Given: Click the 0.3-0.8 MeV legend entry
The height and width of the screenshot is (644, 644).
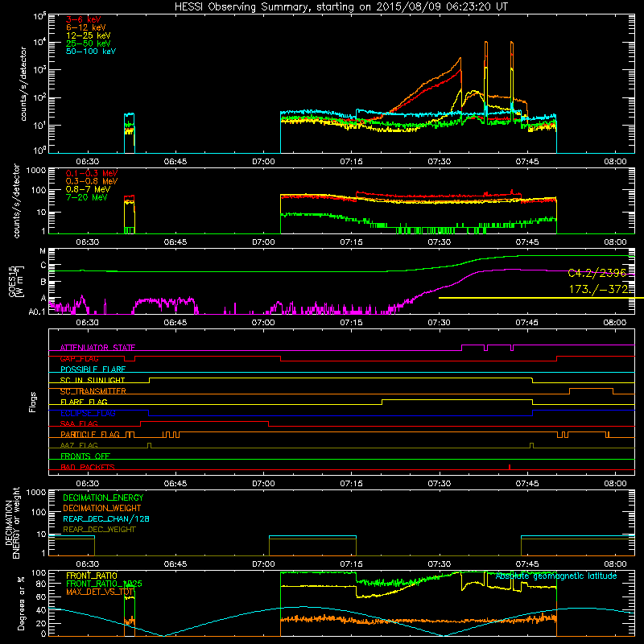Looking at the screenshot, I should pos(92,181).
